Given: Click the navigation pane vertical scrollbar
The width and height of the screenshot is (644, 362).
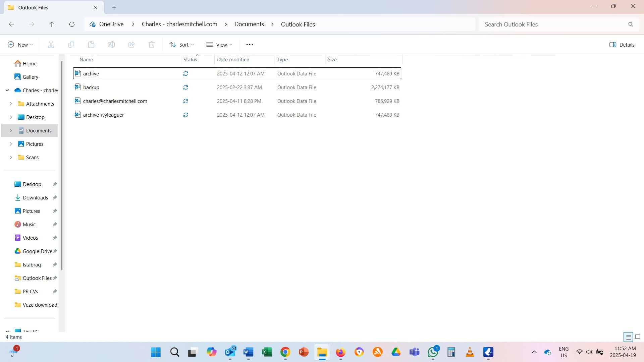Looking at the screenshot, I should click(62, 165).
